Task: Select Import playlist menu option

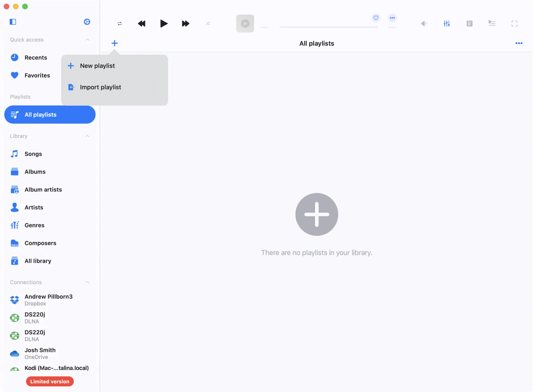Action: (100, 87)
